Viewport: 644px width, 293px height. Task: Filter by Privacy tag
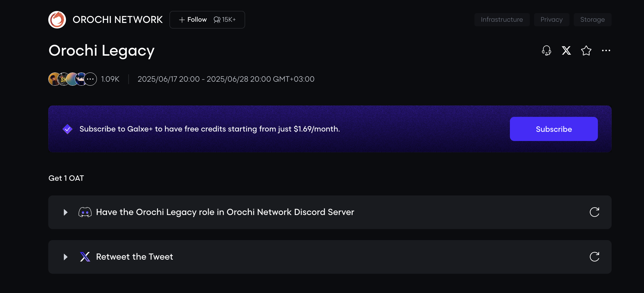coord(551,20)
